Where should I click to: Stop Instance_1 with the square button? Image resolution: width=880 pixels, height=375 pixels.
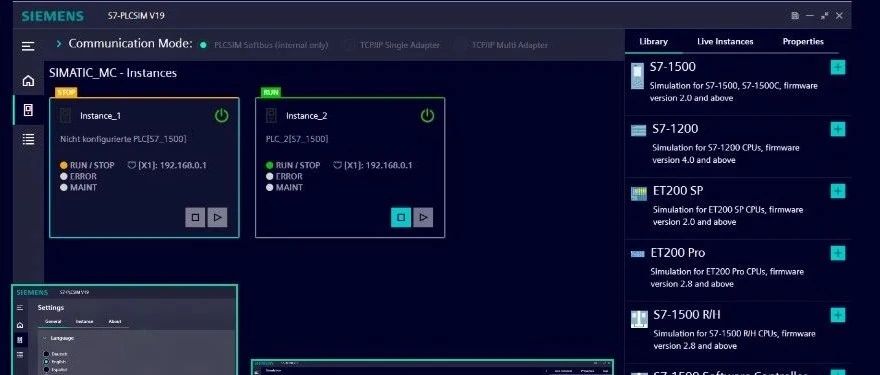[x=195, y=217]
